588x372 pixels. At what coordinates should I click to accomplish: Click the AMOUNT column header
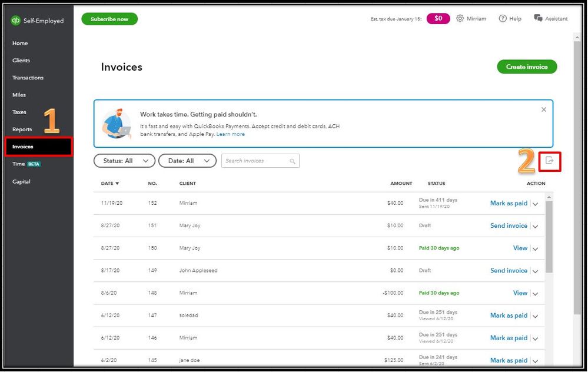tap(401, 184)
